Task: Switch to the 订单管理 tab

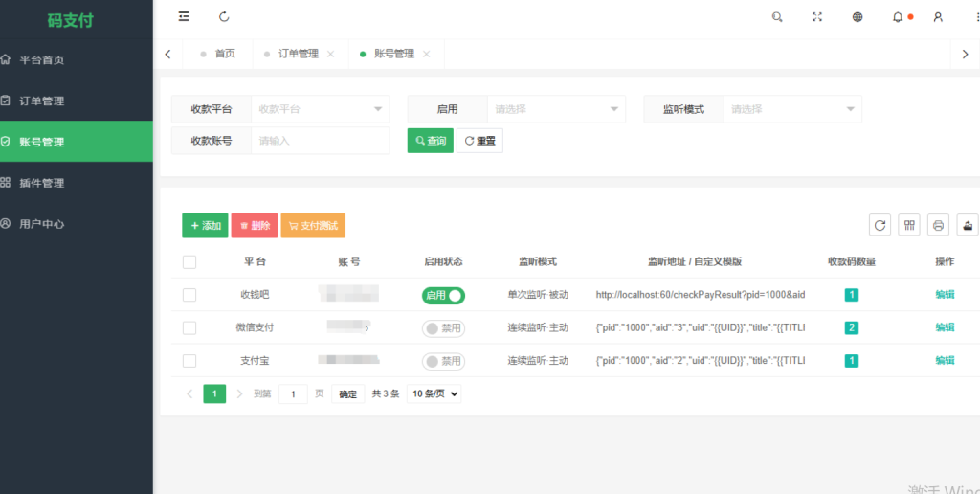Action: coord(298,54)
